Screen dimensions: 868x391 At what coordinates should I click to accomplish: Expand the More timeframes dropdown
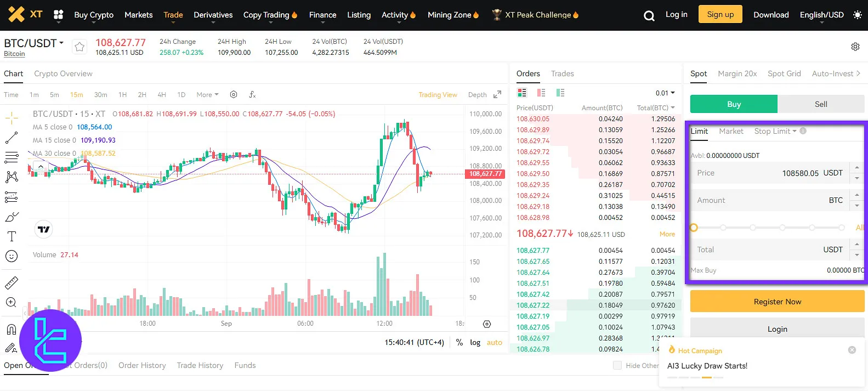pyautogui.click(x=207, y=95)
